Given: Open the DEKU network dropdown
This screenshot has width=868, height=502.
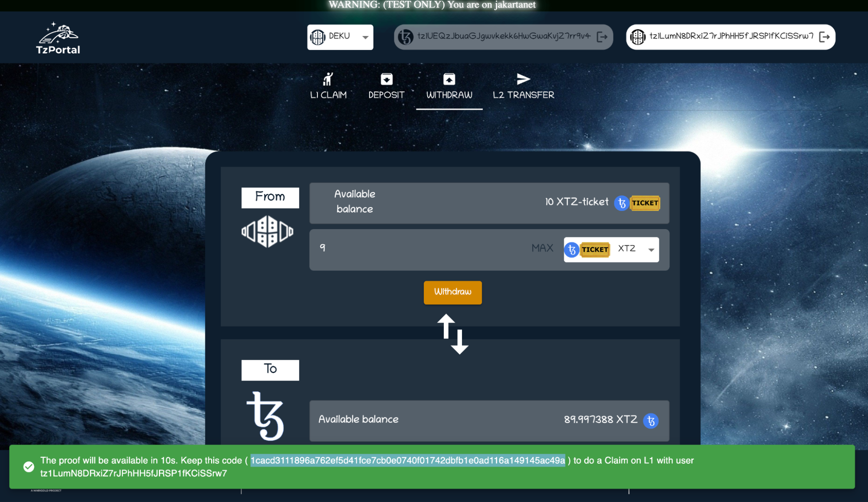Looking at the screenshot, I should 340,37.
